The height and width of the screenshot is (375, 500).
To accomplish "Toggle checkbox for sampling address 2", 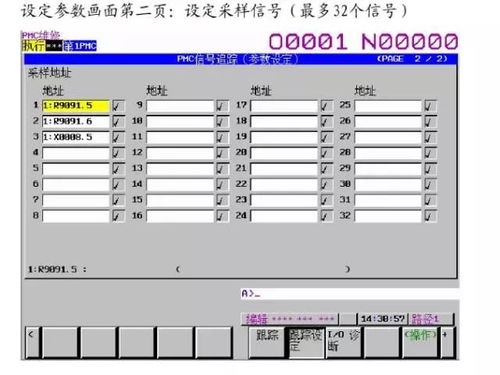I will point(118,121).
